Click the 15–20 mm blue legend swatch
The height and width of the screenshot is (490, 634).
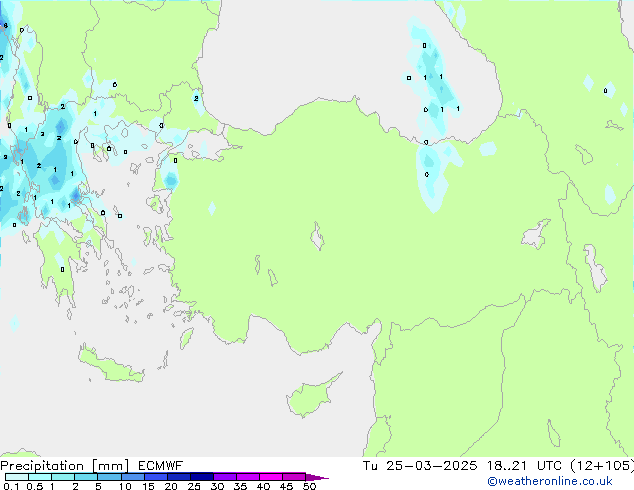point(156,477)
